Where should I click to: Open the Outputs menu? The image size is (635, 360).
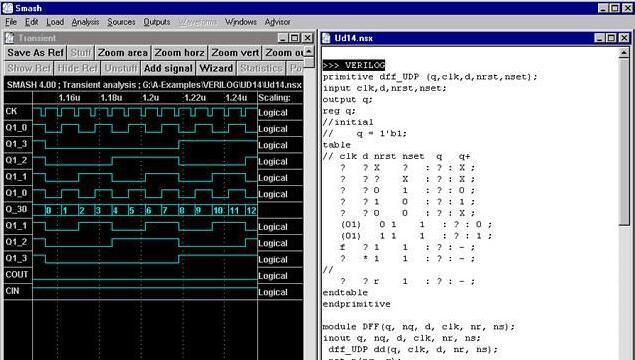click(x=157, y=22)
